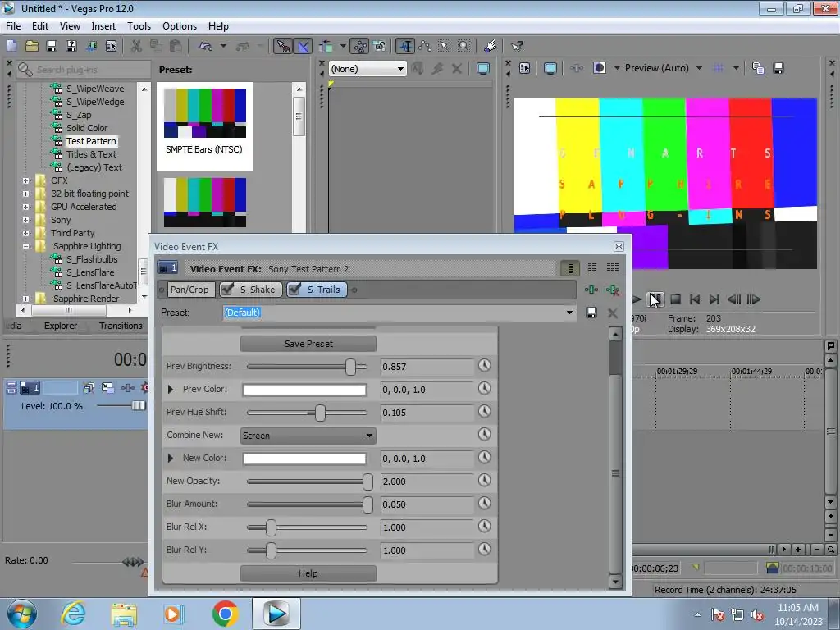Animate Combine New clock icon
Screen dimensions: 840x630
(484, 435)
